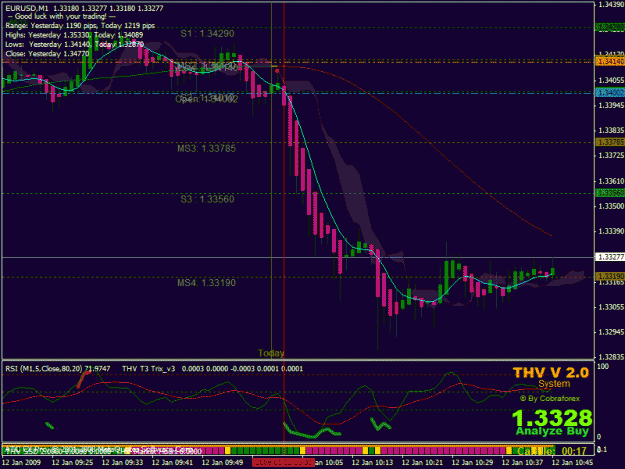The height and width of the screenshot is (469, 625).
Task: Click the red highlighted time label on axis
Action: click(283, 462)
